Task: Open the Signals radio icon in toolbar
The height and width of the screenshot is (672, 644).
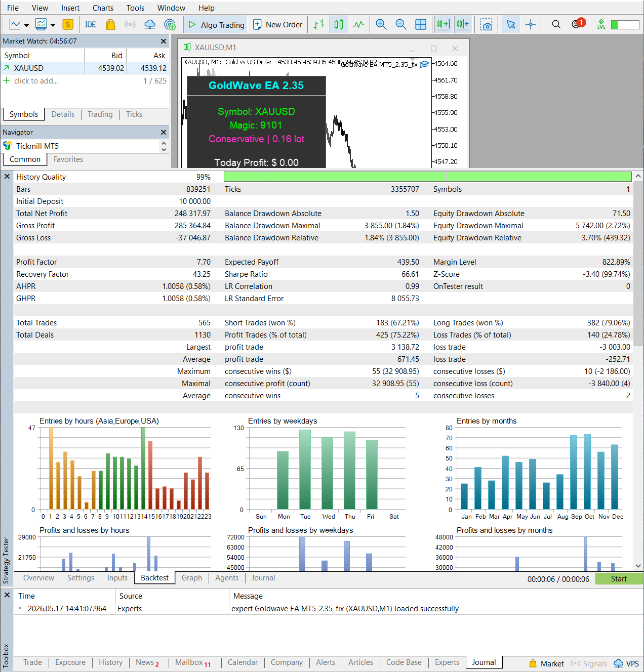Action: click(x=130, y=24)
